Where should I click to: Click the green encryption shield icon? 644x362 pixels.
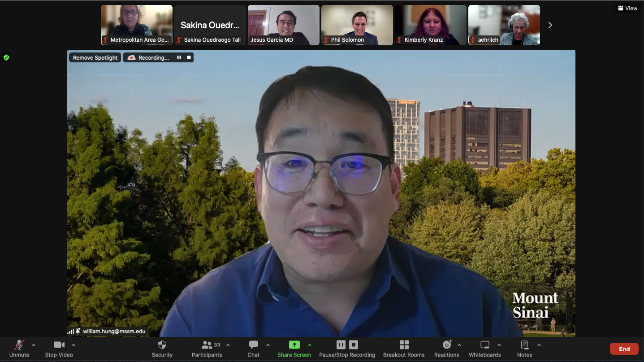point(6,57)
